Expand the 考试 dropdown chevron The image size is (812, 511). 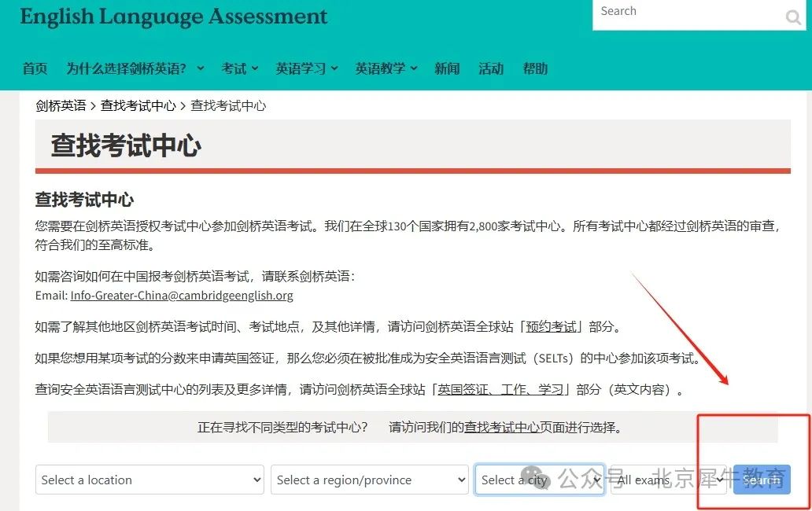[255, 68]
